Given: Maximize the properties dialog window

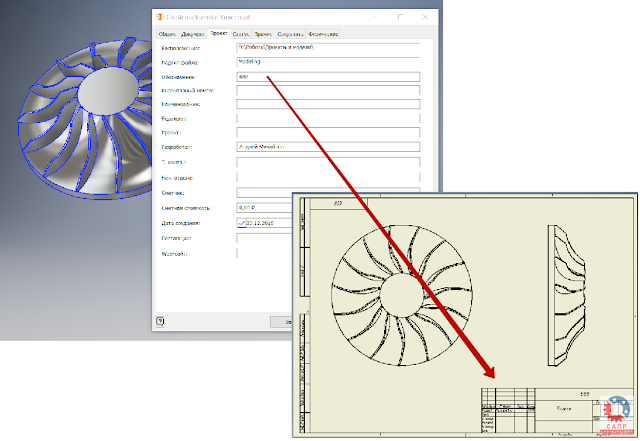Looking at the screenshot, I should 400,17.
